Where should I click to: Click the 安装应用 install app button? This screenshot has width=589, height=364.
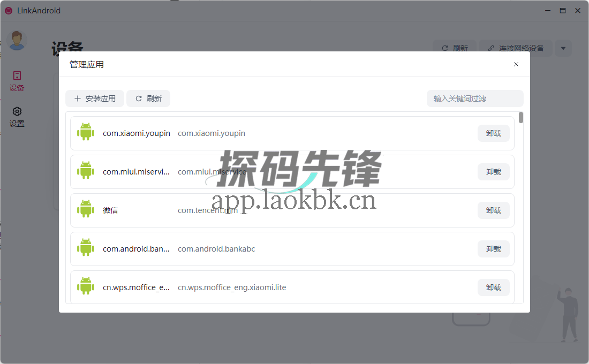pos(95,98)
